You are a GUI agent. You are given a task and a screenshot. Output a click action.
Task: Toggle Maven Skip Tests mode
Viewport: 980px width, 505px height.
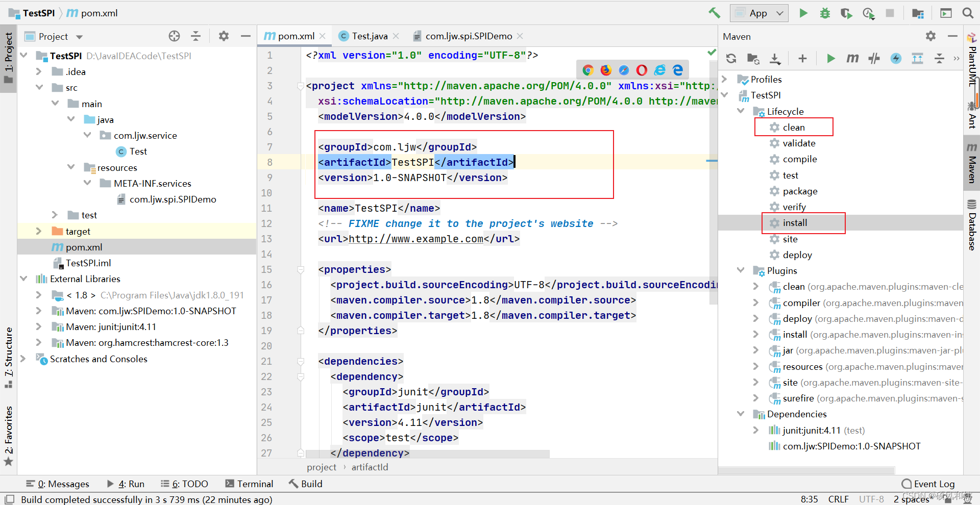pyautogui.click(x=896, y=59)
